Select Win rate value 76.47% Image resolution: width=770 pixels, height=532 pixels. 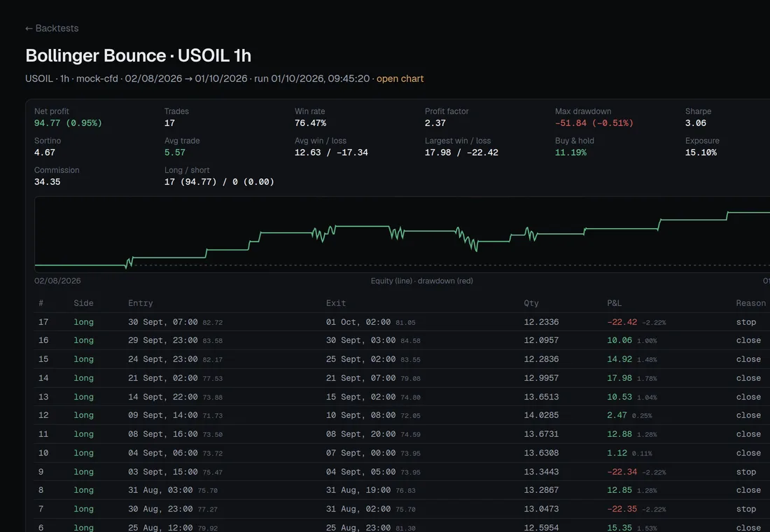pyautogui.click(x=310, y=122)
